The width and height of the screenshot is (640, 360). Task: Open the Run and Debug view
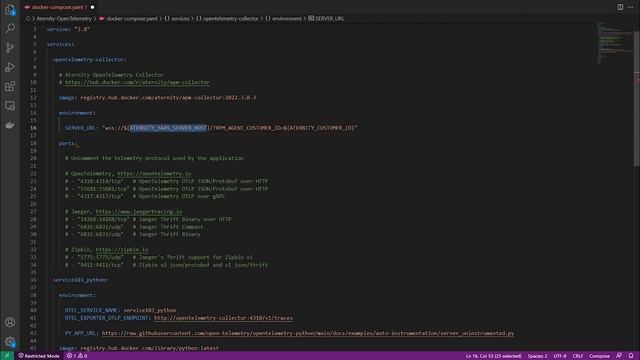pos(10,67)
